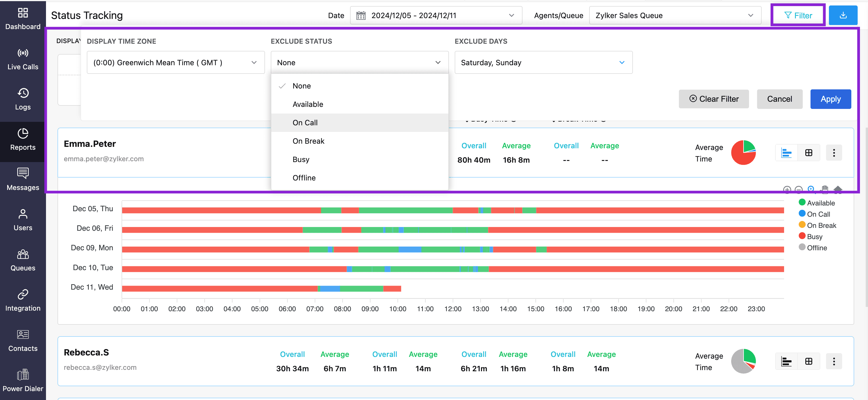Screen dimensions: 868x400
Task: Click Rebecca.S average time pie chart
Action: pyautogui.click(x=743, y=361)
